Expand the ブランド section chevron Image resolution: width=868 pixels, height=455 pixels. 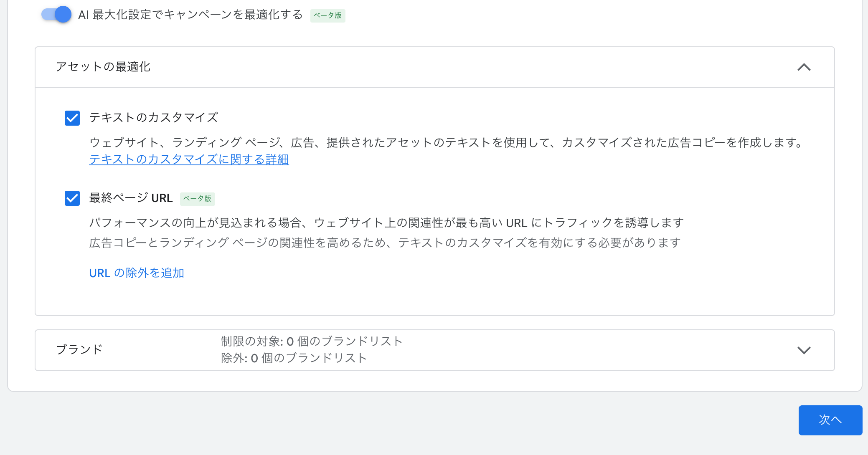pos(804,350)
